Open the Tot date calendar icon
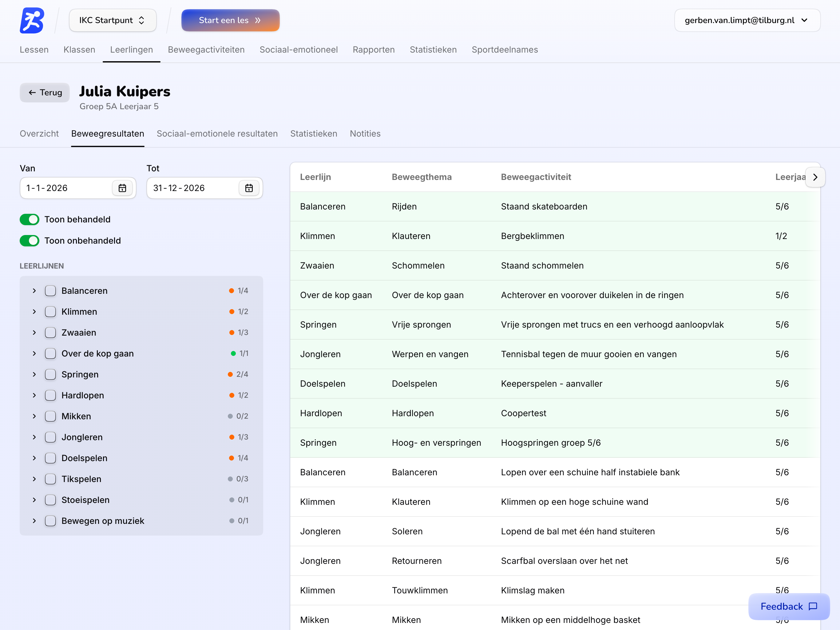 (249, 188)
